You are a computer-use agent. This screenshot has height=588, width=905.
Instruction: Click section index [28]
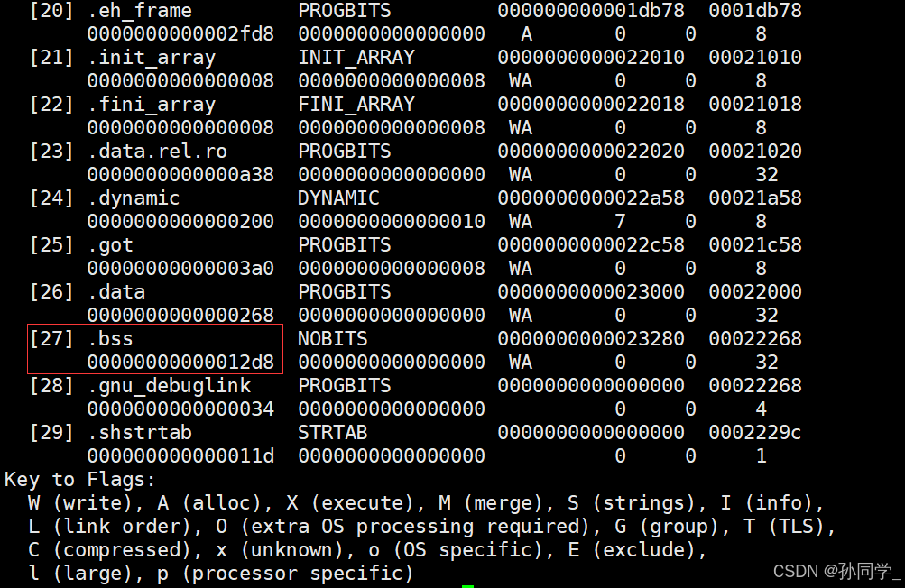51,386
